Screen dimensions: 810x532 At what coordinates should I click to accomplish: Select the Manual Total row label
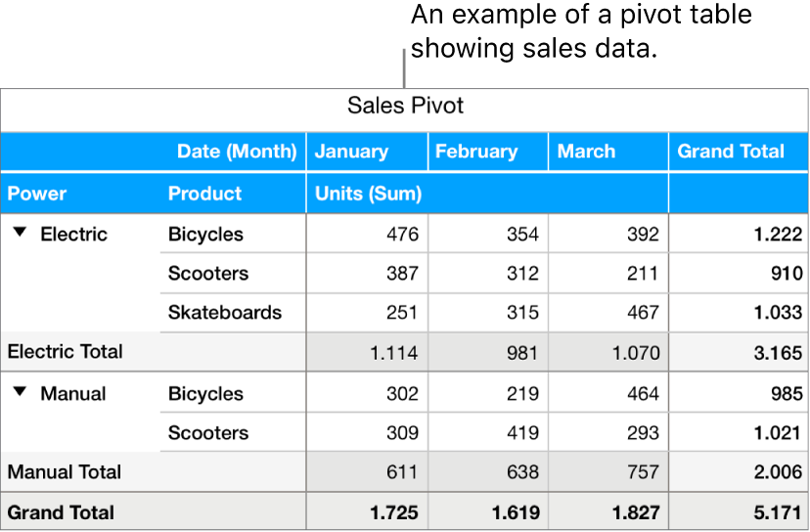coord(65,472)
